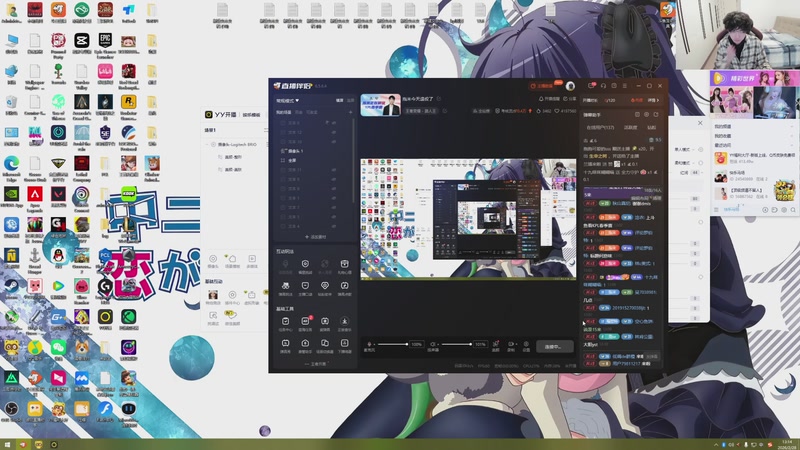800x450 pixels.
Task: Open the system tray clock
Action: click(788, 444)
